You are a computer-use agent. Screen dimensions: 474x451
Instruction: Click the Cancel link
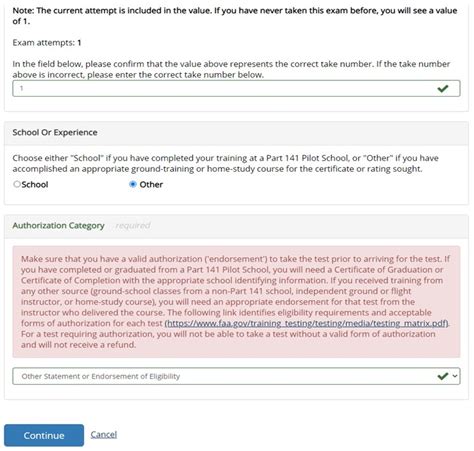pyautogui.click(x=104, y=434)
